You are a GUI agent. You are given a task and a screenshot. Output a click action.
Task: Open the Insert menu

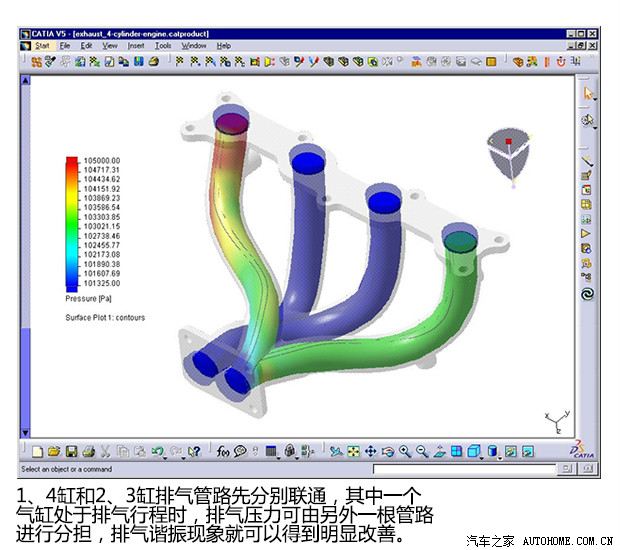136,45
